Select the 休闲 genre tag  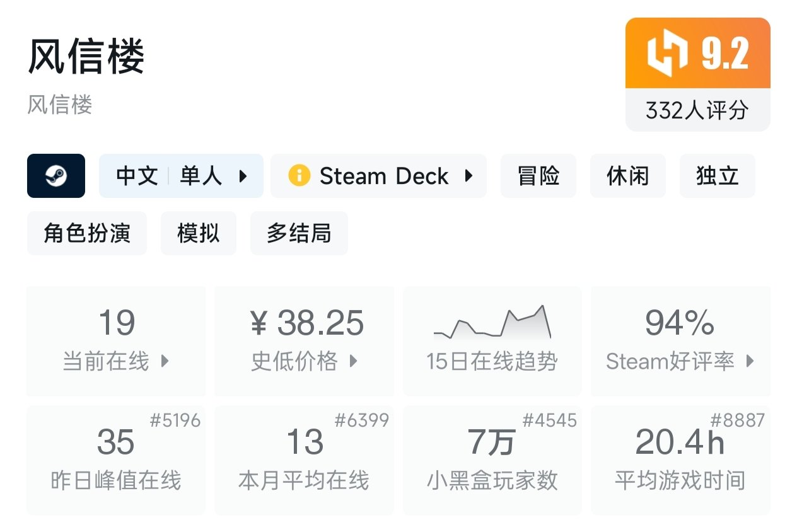tap(627, 176)
